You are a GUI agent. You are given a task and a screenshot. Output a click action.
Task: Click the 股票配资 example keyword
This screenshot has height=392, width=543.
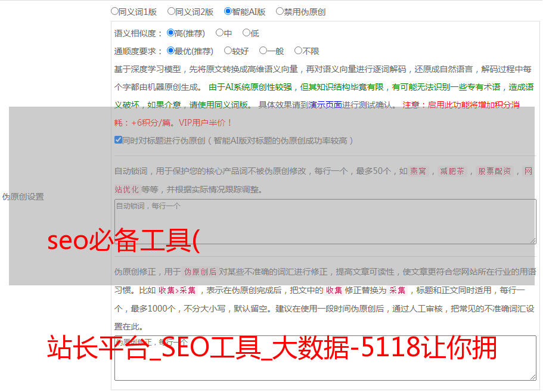click(495, 171)
